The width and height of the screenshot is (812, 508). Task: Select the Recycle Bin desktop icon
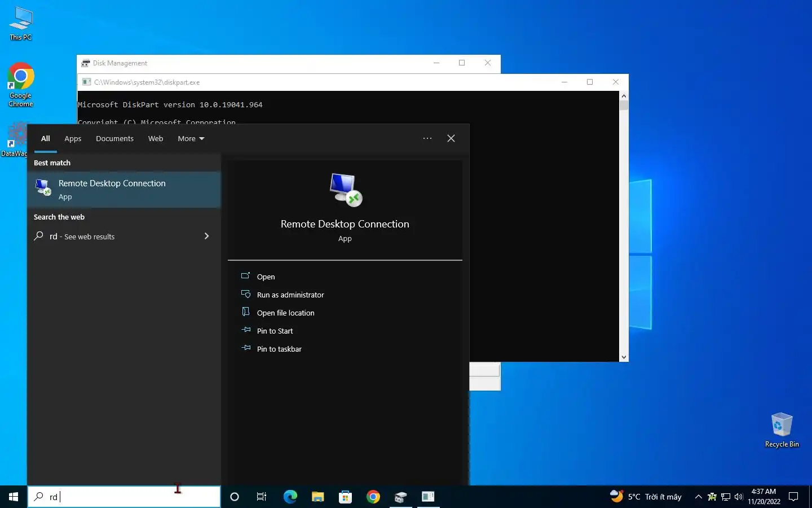tap(782, 430)
